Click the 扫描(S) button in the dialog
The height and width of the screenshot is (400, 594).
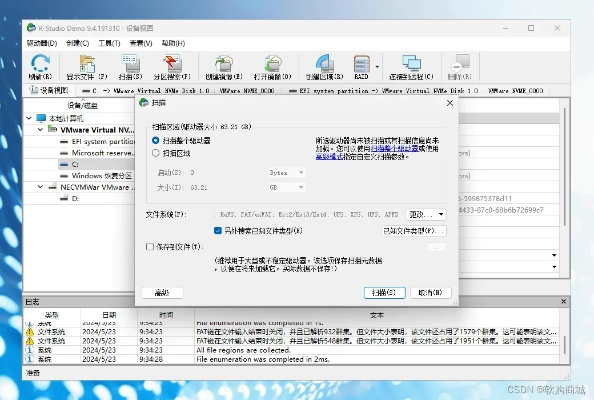click(x=385, y=292)
